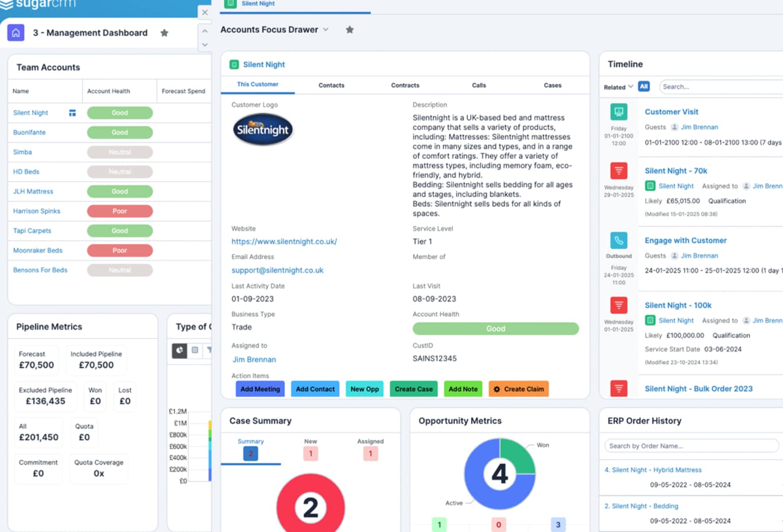Screen dimensions: 783x532
Task: Open the Moonraker Beds account
Action: click(x=38, y=250)
